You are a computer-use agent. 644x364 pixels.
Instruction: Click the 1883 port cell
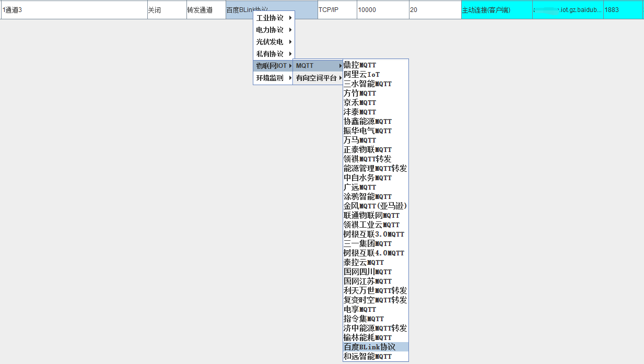pyautogui.click(x=623, y=10)
